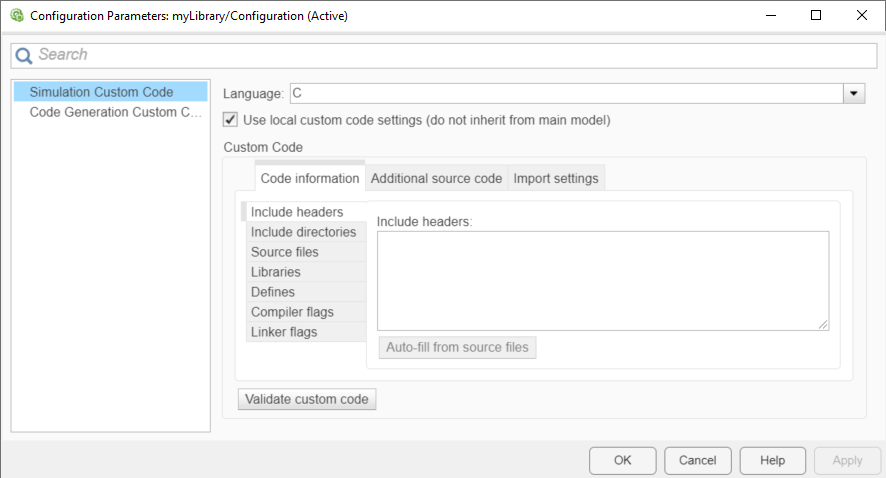The height and width of the screenshot is (478, 886).
Task: Click the OK button
Action: pyautogui.click(x=623, y=460)
